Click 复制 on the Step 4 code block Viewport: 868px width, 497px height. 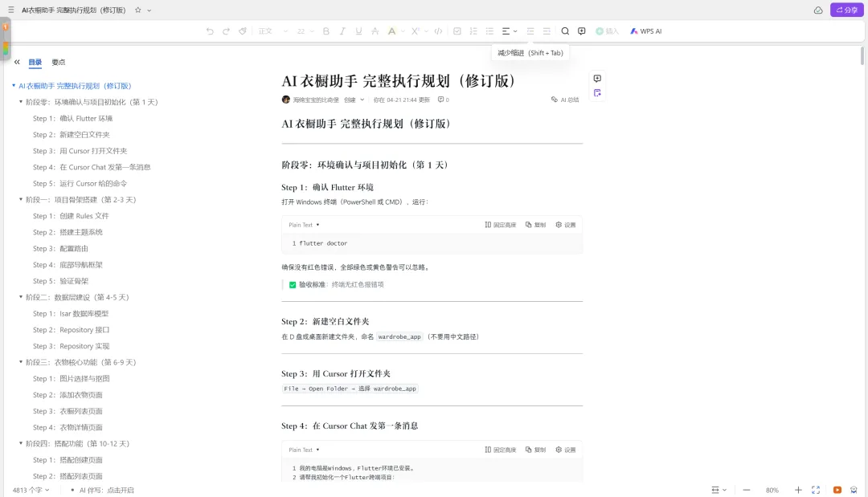535,450
